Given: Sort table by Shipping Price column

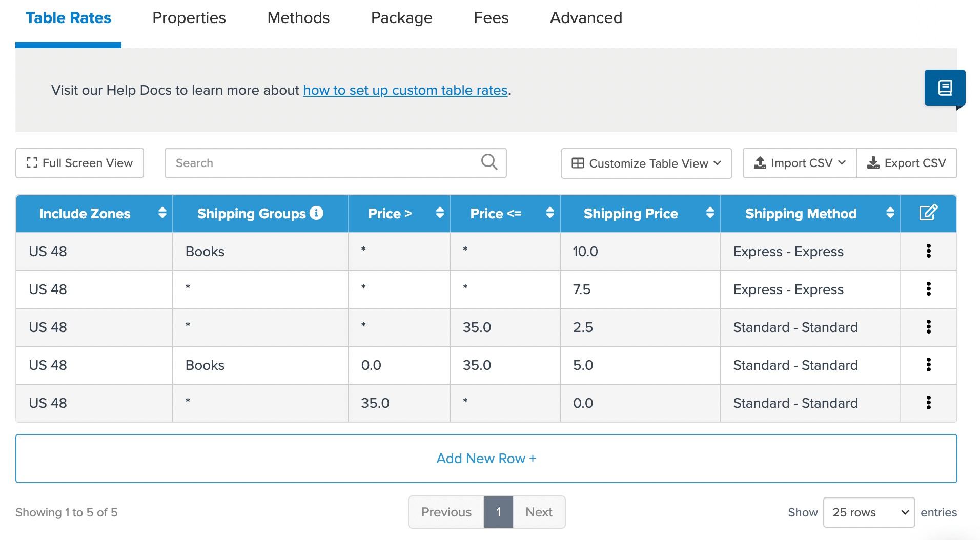Looking at the screenshot, I should coord(710,213).
